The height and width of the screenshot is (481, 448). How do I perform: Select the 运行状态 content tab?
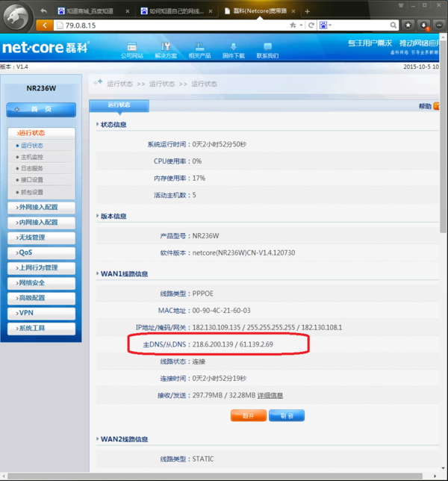click(x=119, y=105)
